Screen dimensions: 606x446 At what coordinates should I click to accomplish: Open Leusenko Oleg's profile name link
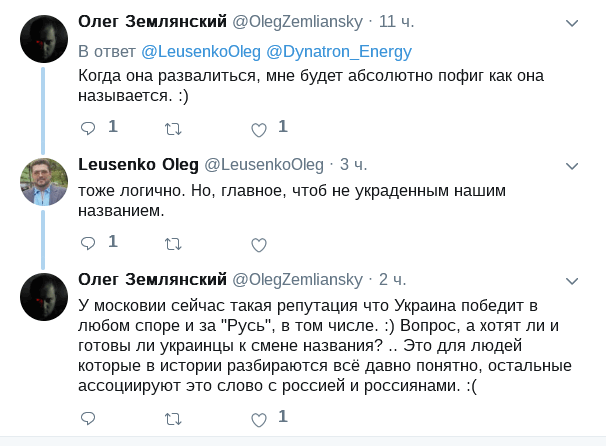coord(138,164)
